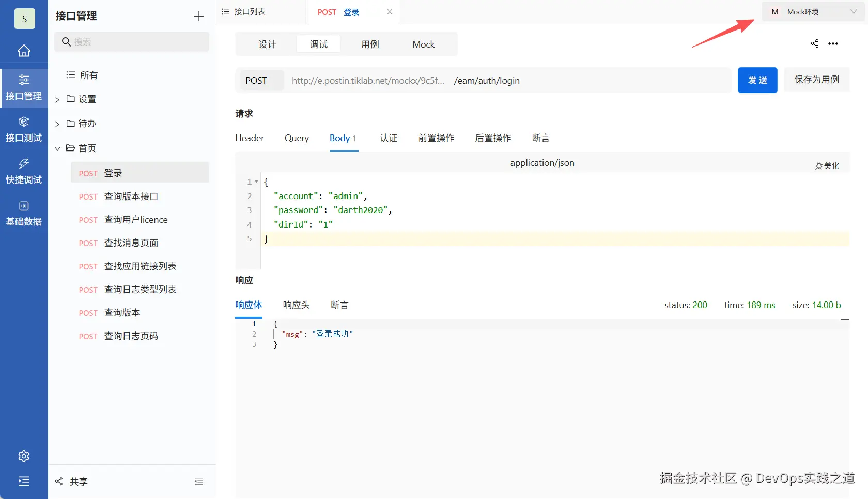Click the plus icon to add interface
The width and height of the screenshot is (868, 499).
coord(199,16)
